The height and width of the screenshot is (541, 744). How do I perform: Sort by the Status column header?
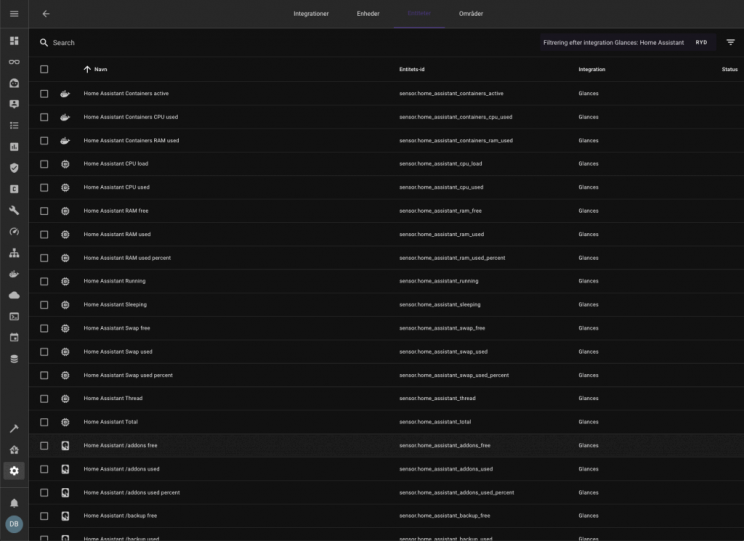[729, 69]
